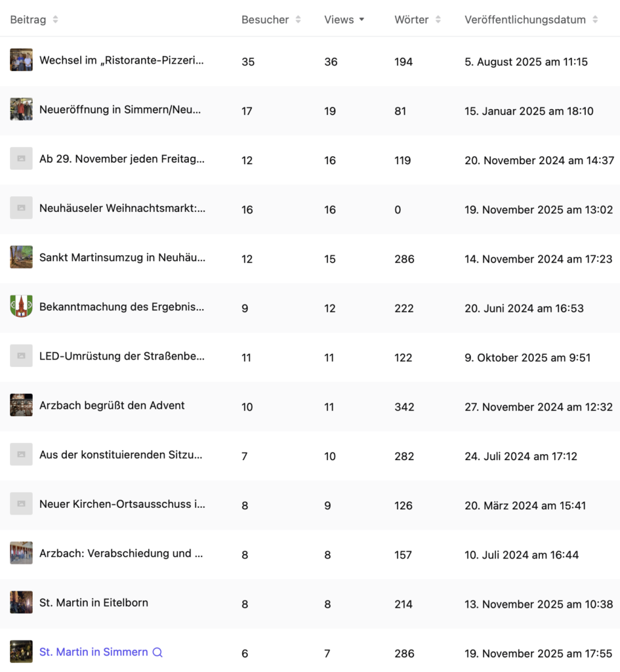
Task: Open Neueröffnung in Simmern/Neu… post
Action: [120, 110]
